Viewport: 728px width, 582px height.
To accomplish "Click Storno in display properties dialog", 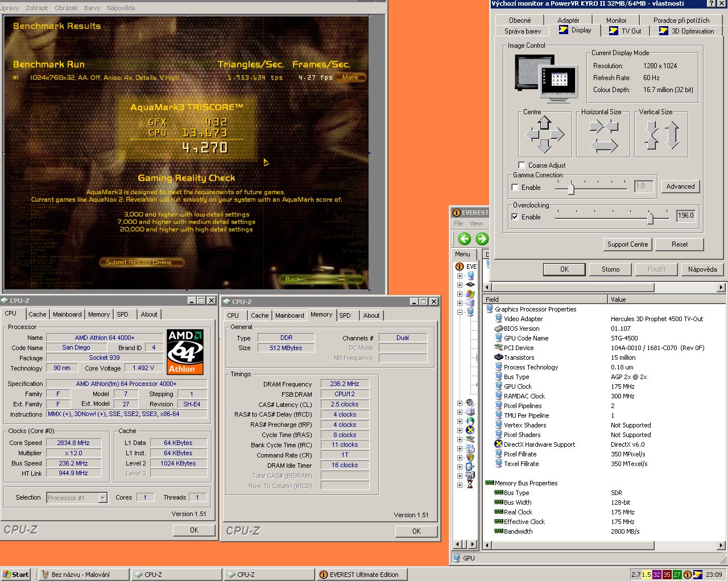I will (x=611, y=269).
